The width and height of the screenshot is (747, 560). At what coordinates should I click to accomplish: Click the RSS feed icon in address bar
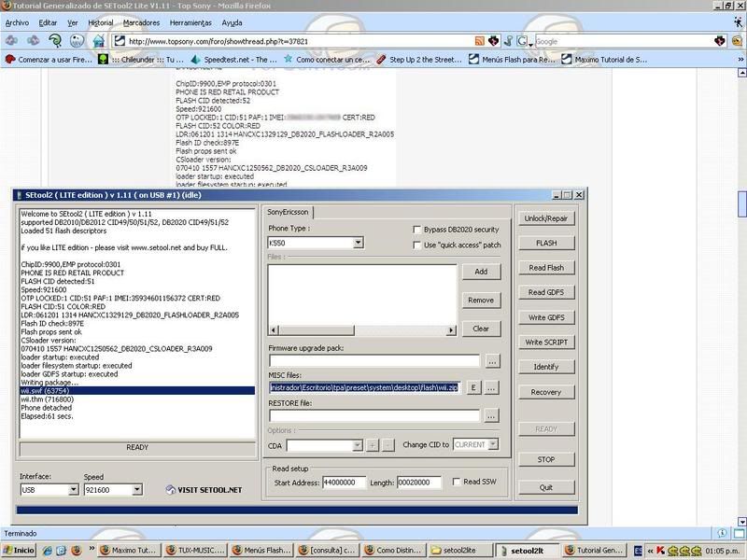480,41
